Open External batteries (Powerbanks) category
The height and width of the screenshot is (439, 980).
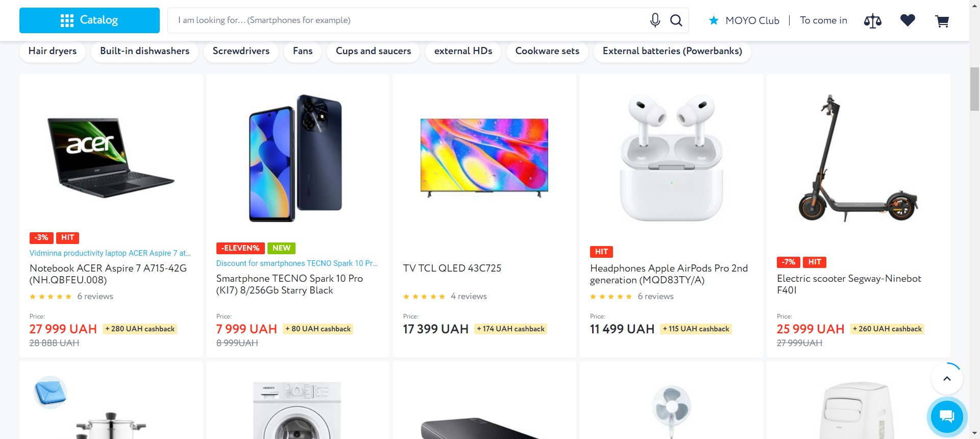(x=672, y=51)
